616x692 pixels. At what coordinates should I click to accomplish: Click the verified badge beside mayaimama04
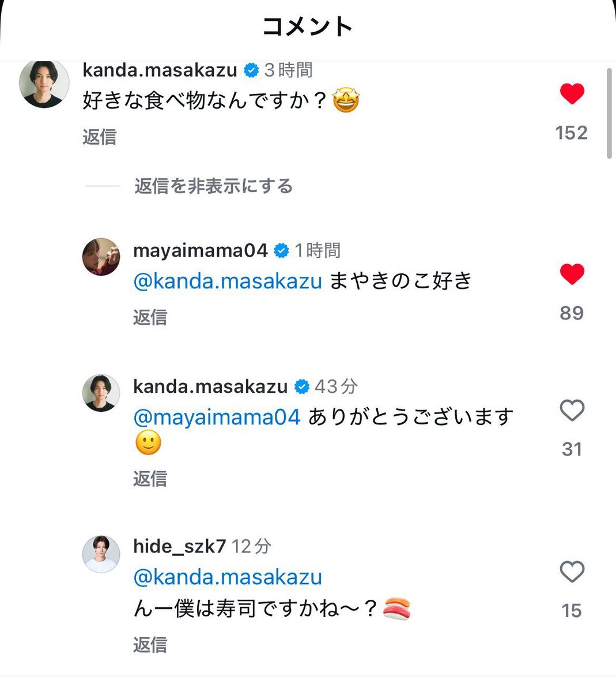coord(281,251)
